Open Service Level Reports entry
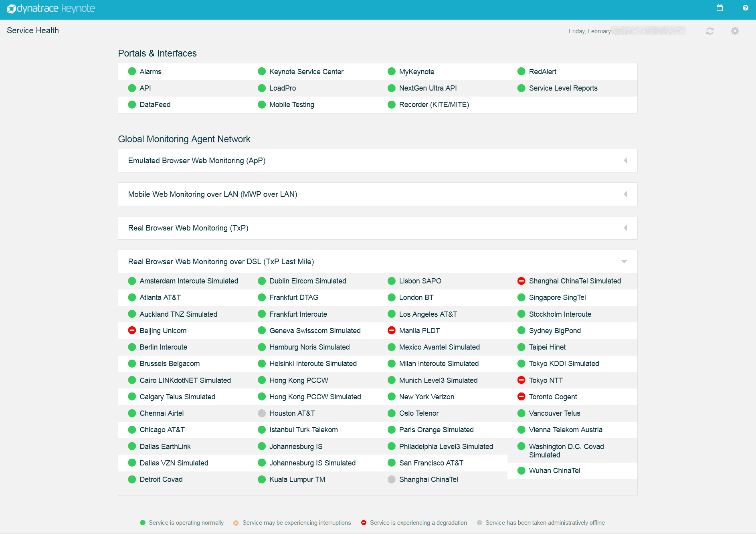756x534 pixels. 563,88
